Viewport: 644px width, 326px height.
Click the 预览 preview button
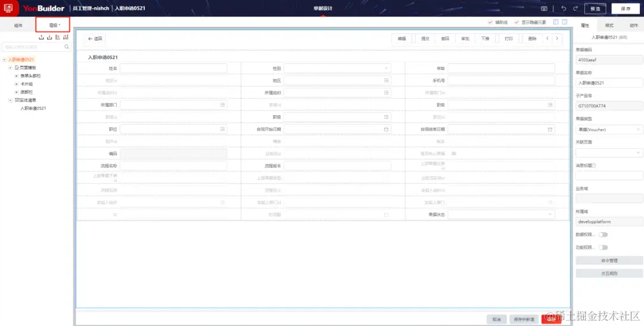pos(595,8)
